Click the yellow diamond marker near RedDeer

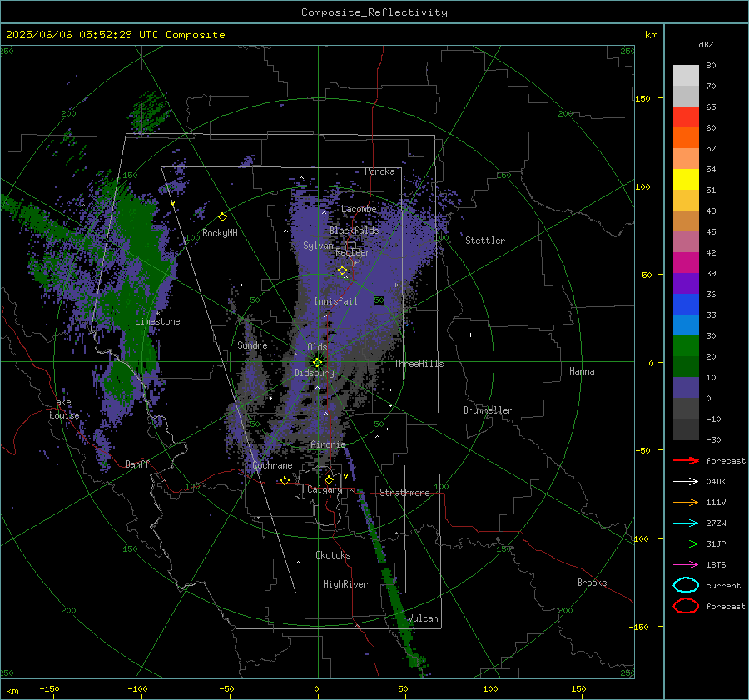click(342, 271)
